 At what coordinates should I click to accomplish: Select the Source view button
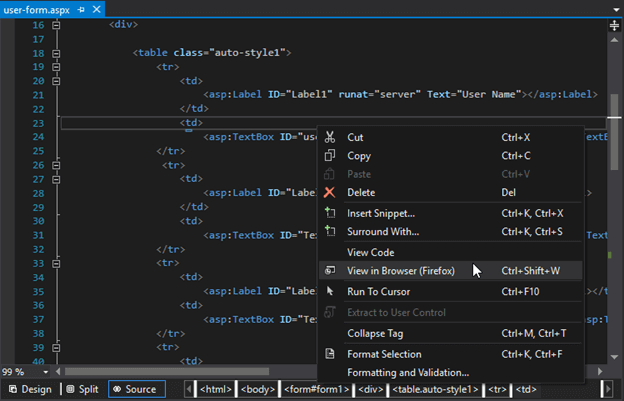[134, 389]
